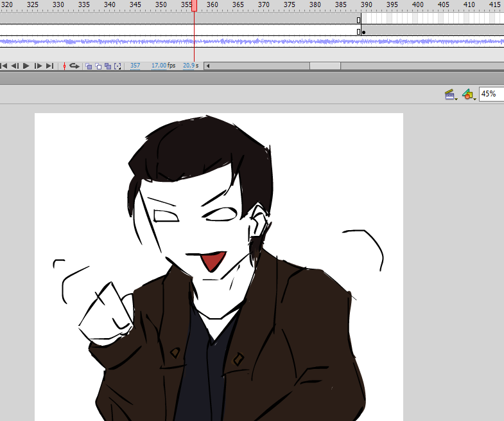504x421 pixels.
Task: Jump to the last frame
Action: click(49, 66)
